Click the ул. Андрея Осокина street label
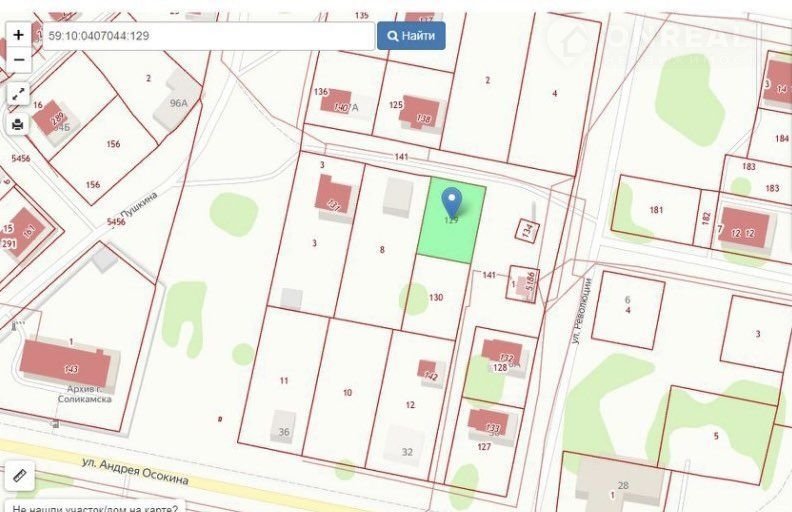This screenshot has width=792, height=512. (133, 470)
